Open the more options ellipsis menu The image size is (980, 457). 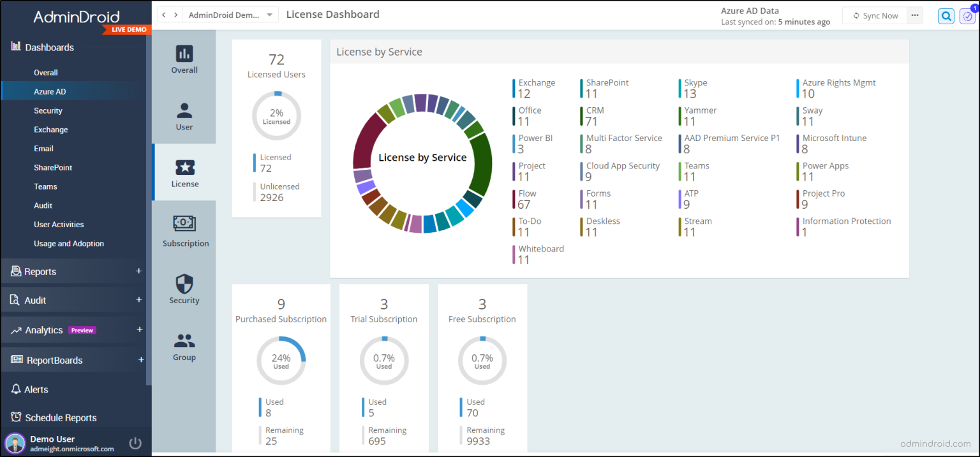[x=914, y=15]
